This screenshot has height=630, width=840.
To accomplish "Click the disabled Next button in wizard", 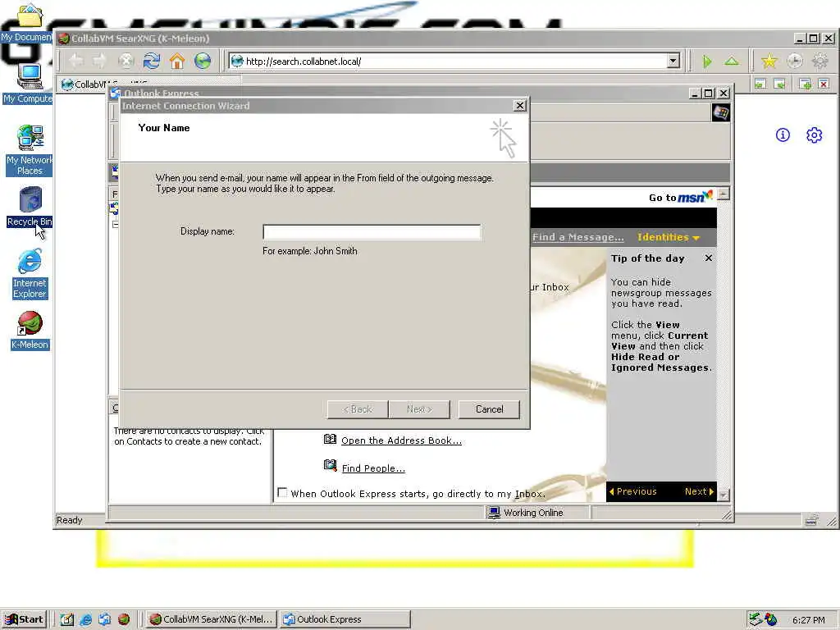I will coord(419,409).
